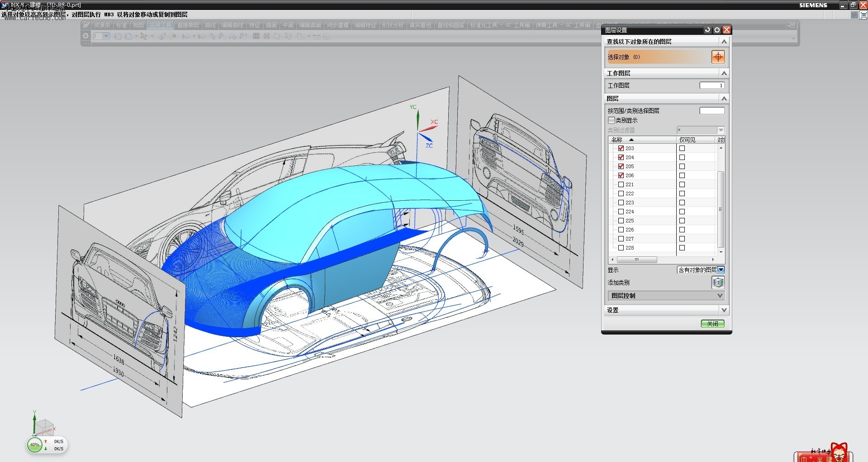Image resolution: width=868 pixels, height=462 pixels.
Task: Uncheck layer 206 checkbox
Action: tap(621, 175)
